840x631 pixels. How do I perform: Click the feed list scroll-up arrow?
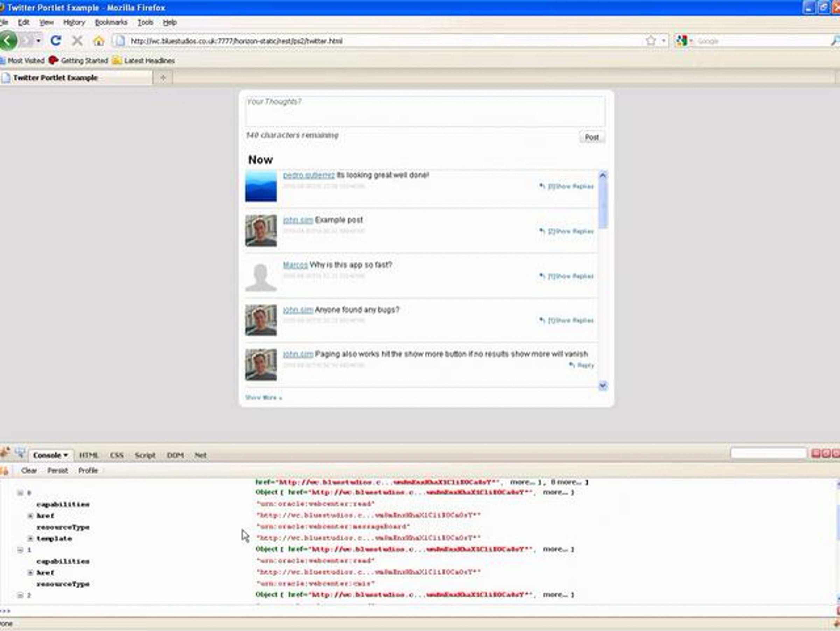tap(603, 175)
